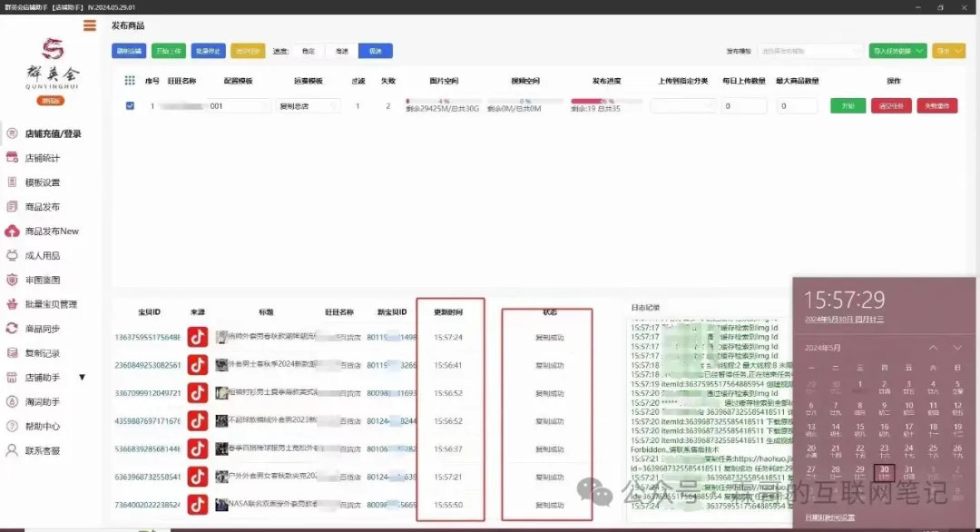Viewport: 980px width, 532px height.
Task: Open 商品发布New cloud upload icon
Action: (13, 232)
